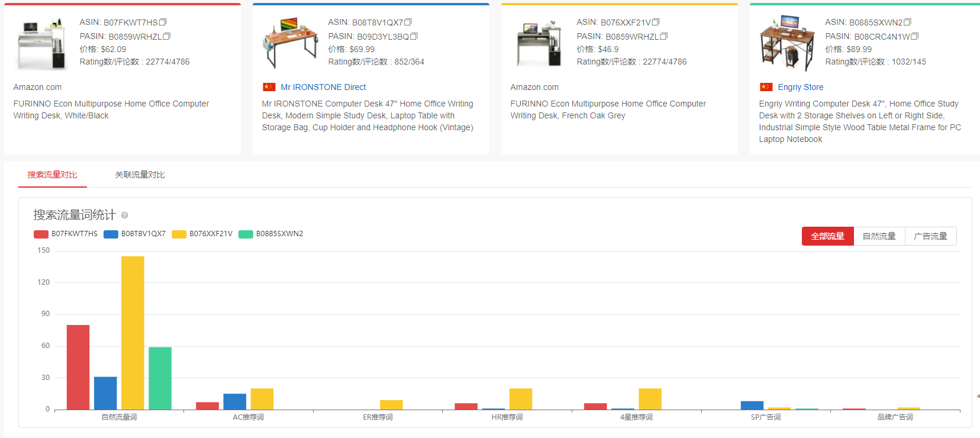
Task: Click the rating text 852/364
Action: click(409, 62)
